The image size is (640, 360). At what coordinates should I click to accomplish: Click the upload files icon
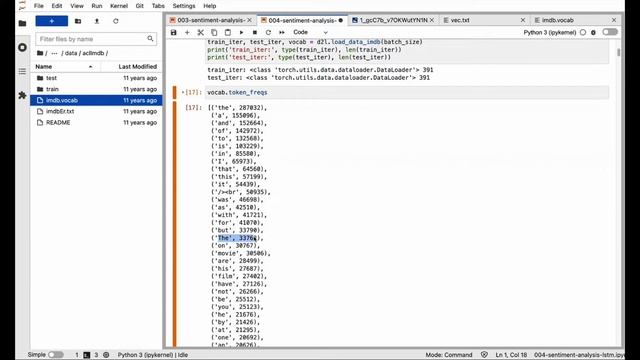click(x=97, y=21)
